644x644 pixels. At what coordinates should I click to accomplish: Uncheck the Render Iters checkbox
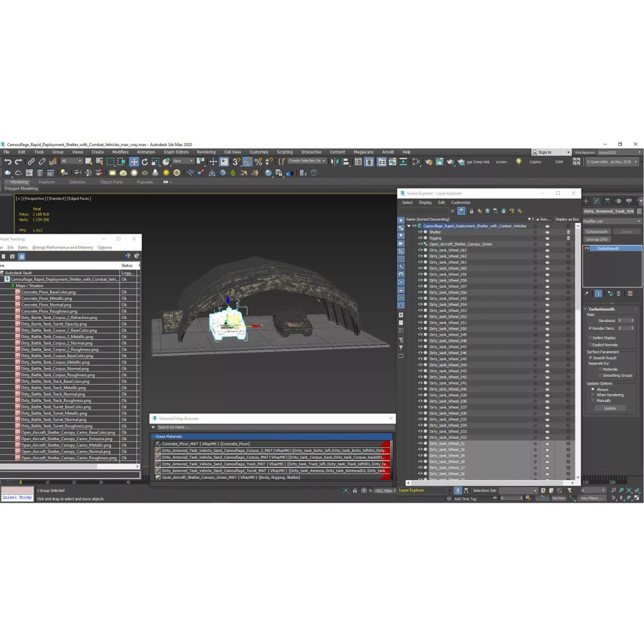click(x=590, y=328)
